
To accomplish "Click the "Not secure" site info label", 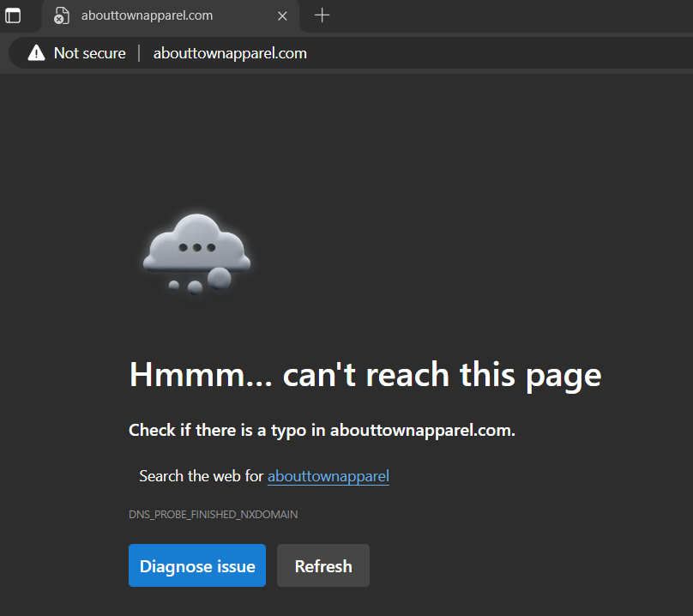I will (89, 53).
